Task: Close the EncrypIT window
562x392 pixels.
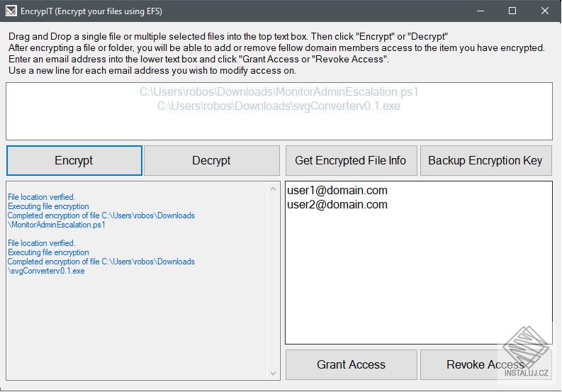Action: click(x=545, y=11)
